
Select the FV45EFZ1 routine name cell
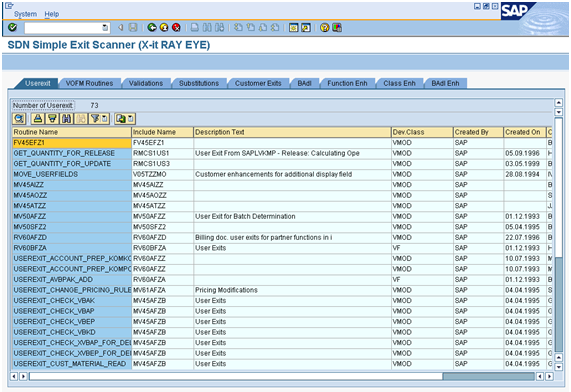pyautogui.click(x=72, y=143)
